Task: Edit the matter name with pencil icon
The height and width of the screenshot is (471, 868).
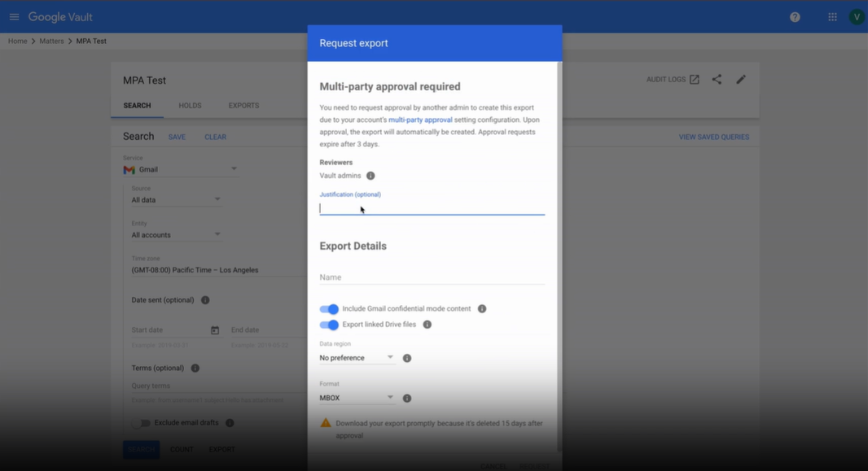Action: 740,79
